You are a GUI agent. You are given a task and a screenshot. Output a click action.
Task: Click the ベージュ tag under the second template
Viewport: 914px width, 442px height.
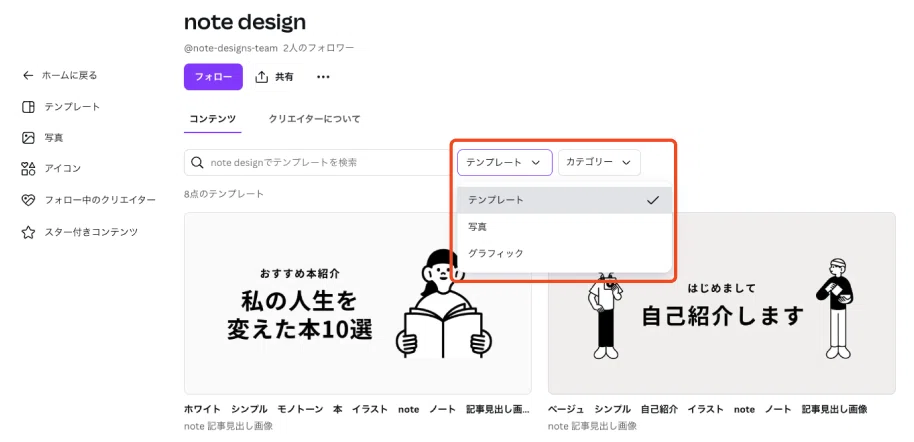pyautogui.click(x=566, y=409)
